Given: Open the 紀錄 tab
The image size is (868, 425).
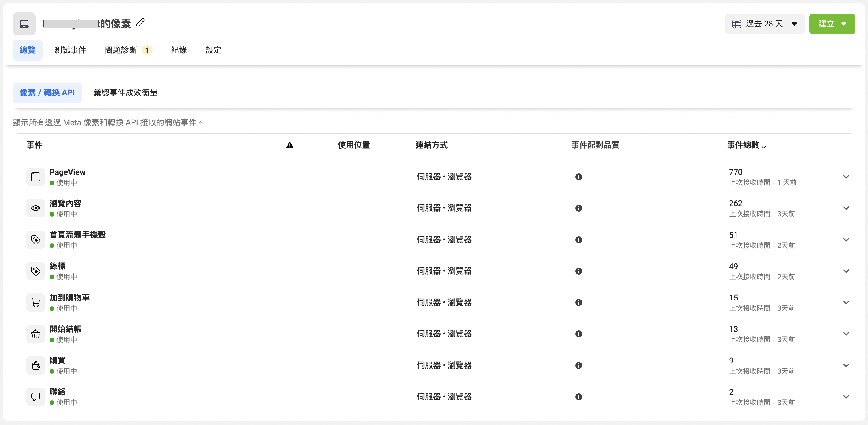Looking at the screenshot, I should click(x=179, y=50).
